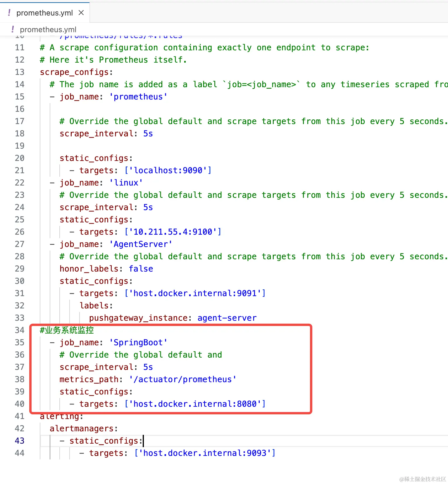Click 'localhost:9090' target value
This screenshot has height=484, width=448.
[168, 170]
